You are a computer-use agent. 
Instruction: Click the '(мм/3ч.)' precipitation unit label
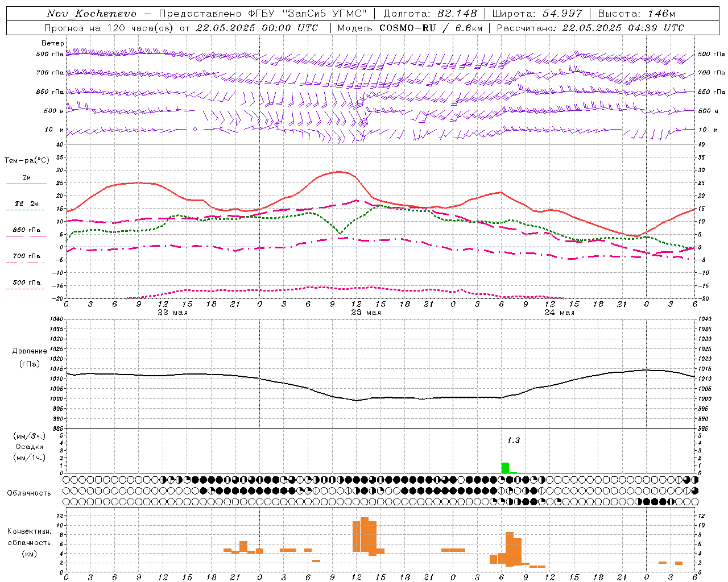point(30,436)
